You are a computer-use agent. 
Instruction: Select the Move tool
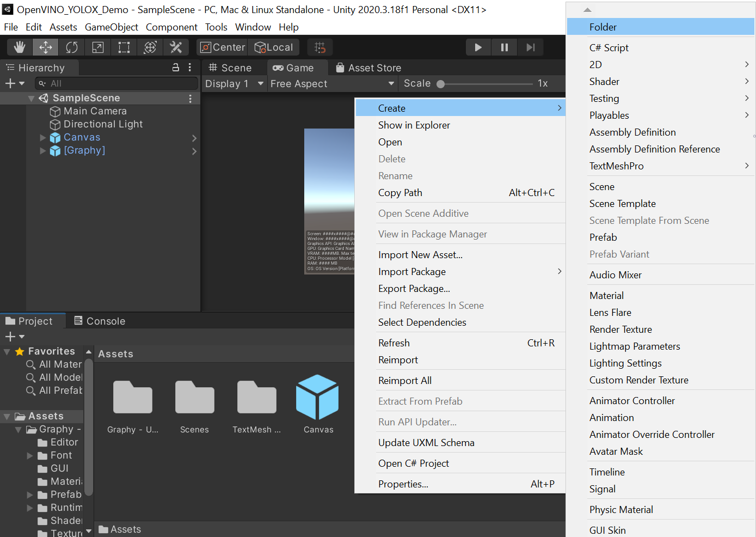point(46,47)
